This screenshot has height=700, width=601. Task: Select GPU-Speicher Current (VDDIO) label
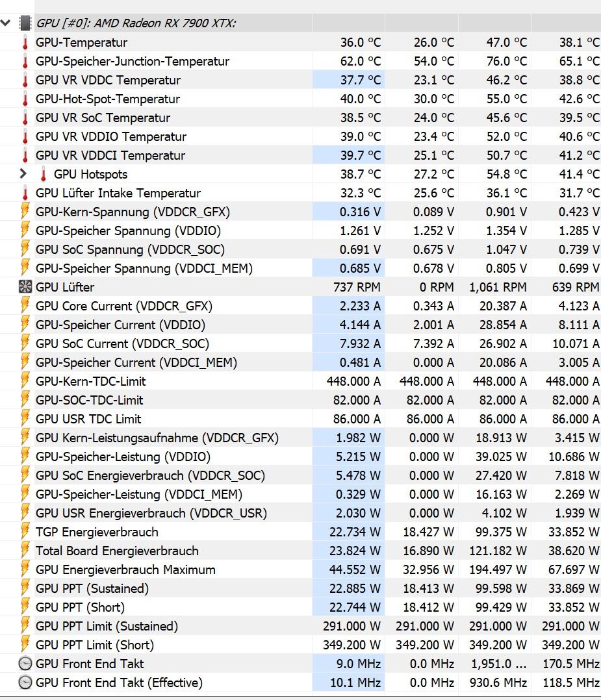click(x=120, y=325)
